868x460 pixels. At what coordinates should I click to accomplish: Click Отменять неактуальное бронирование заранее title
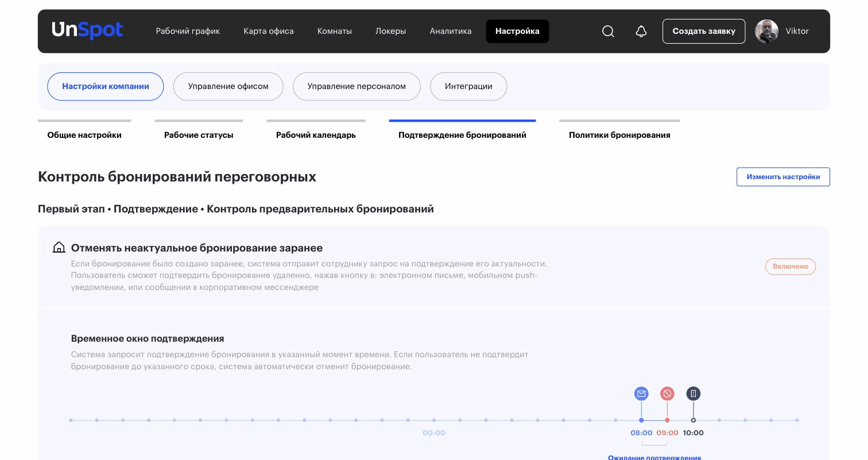tap(197, 248)
